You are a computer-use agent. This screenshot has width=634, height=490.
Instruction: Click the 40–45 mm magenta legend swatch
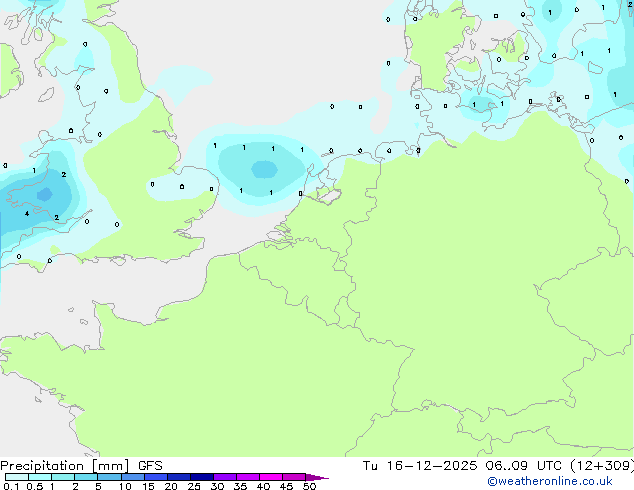(x=271, y=477)
